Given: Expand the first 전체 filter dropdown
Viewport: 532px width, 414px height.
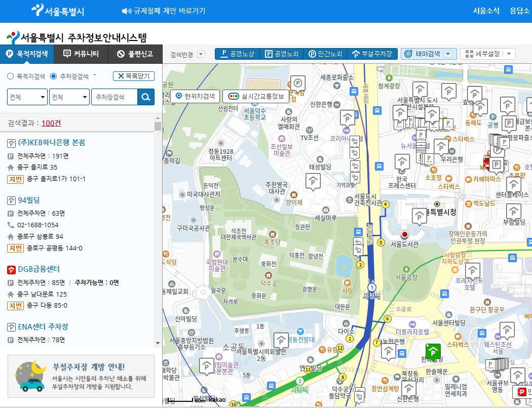Looking at the screenshot, I should click(27, 96).
